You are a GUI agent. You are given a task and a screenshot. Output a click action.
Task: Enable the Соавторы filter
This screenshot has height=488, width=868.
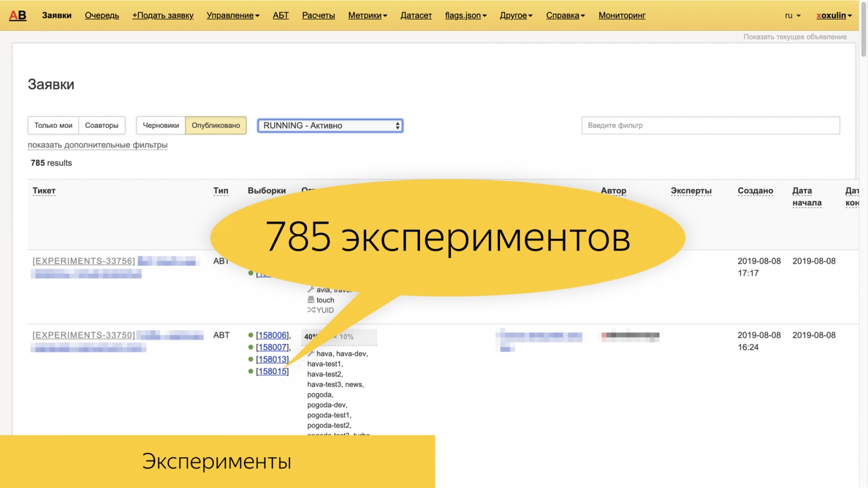103,125
